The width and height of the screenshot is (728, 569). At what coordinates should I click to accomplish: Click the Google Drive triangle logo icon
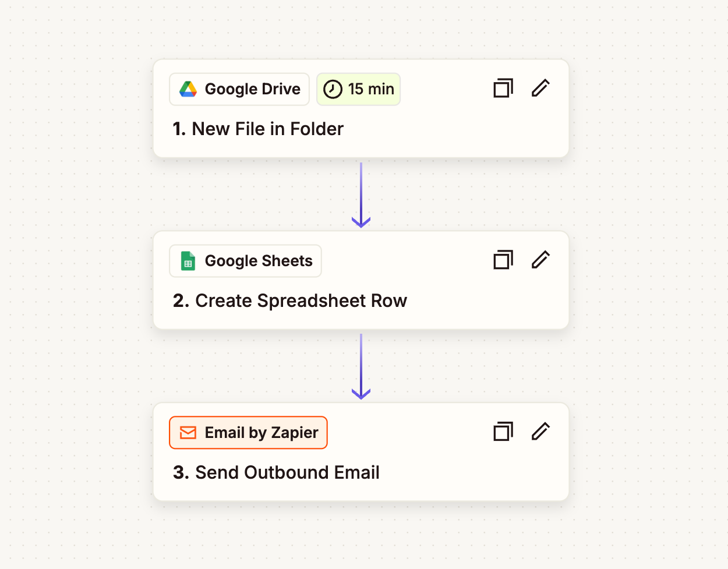188,89
